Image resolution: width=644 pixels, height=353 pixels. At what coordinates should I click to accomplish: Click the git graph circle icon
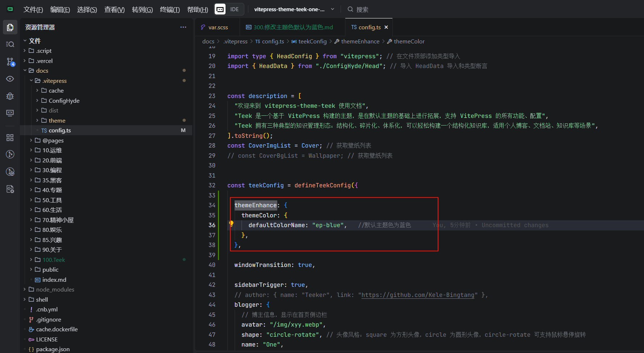point(10,154)
